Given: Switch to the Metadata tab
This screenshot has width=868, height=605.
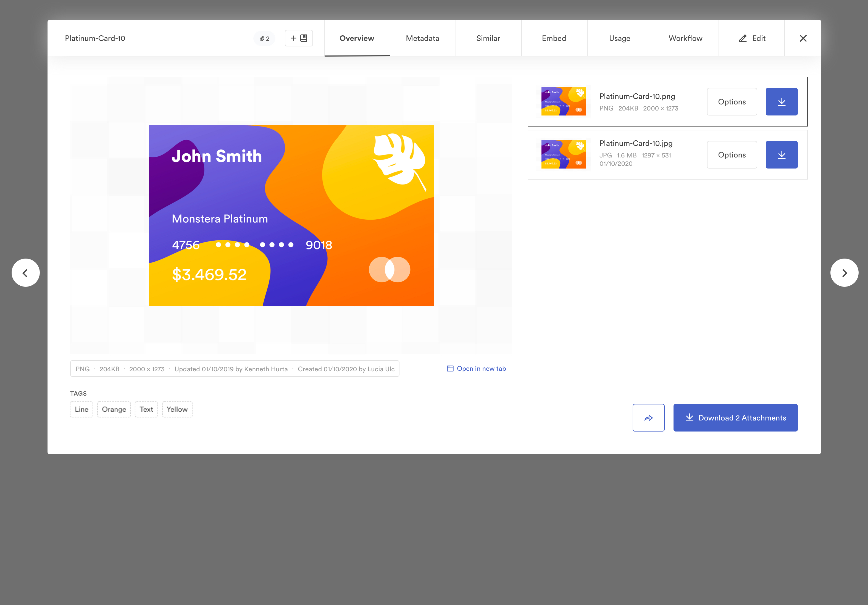Looking at the screenshot, I should click(423, 38).
